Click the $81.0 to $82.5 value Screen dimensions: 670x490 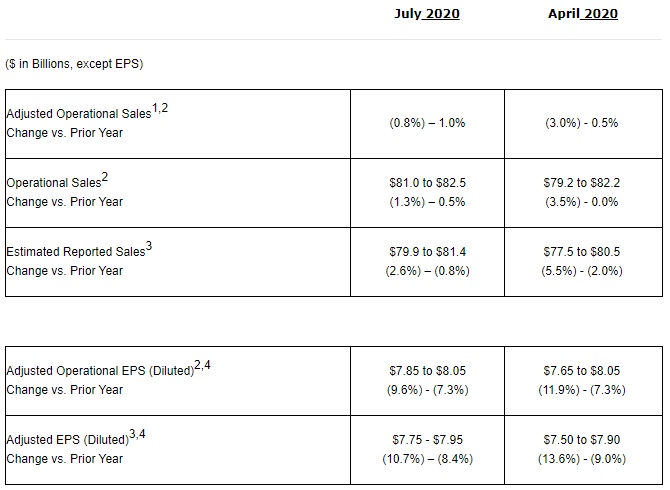tap(427, 184)
